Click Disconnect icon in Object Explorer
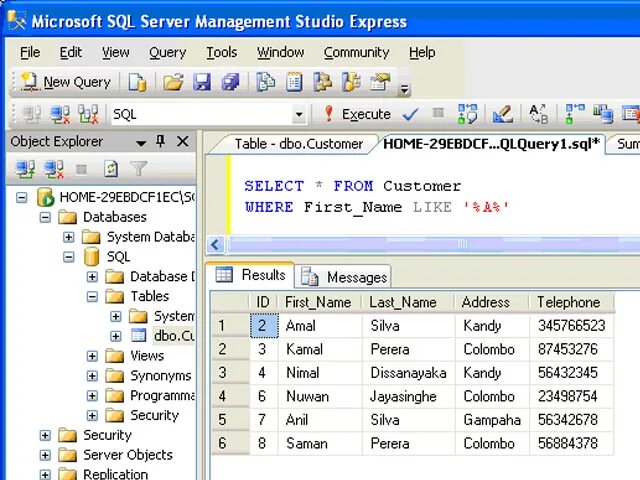 coord(54,169)
